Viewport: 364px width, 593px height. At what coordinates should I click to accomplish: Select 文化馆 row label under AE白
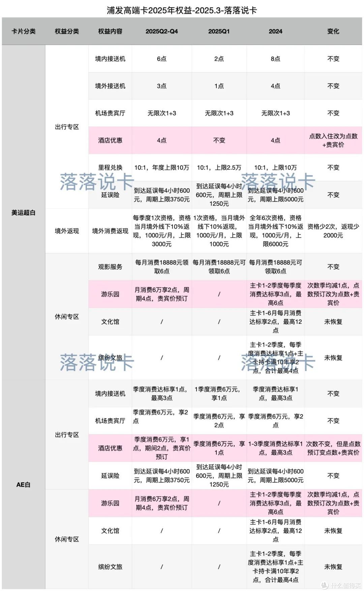[110, 531]
